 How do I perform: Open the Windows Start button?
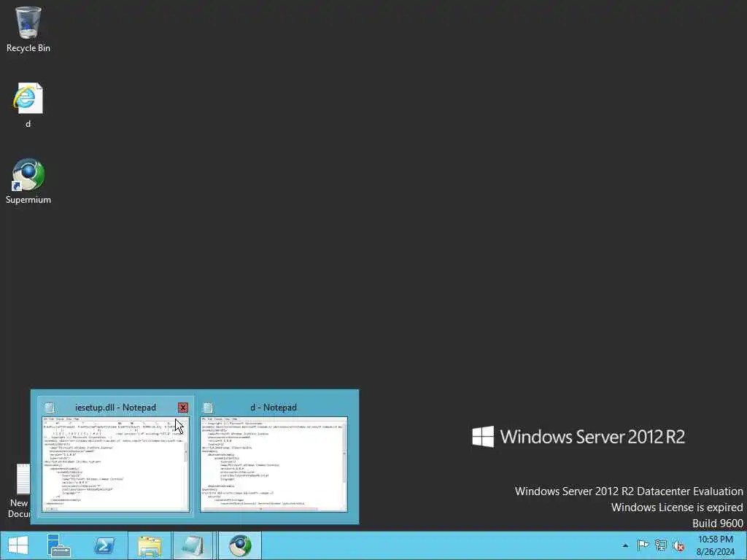coord(18,545)
